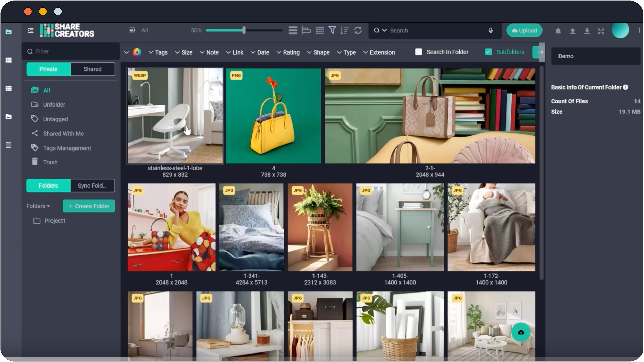Open the notifications bell
The width and height of the screenshot is (644, 362).
[x=558, y=31]
